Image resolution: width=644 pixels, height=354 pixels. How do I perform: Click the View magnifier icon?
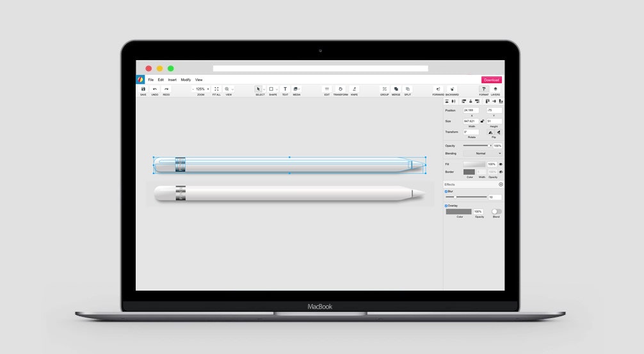click(x=227, y=89)
